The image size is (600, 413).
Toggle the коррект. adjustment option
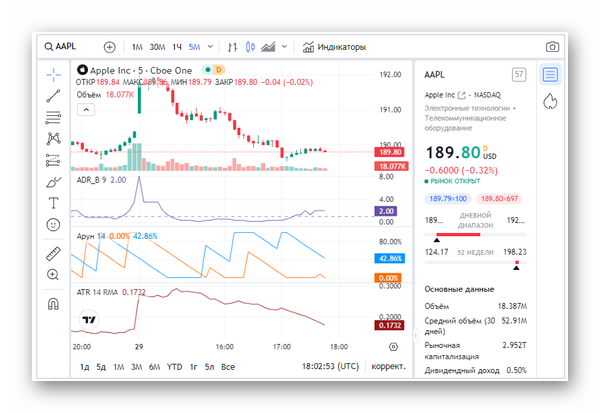(x=388, y=366)
